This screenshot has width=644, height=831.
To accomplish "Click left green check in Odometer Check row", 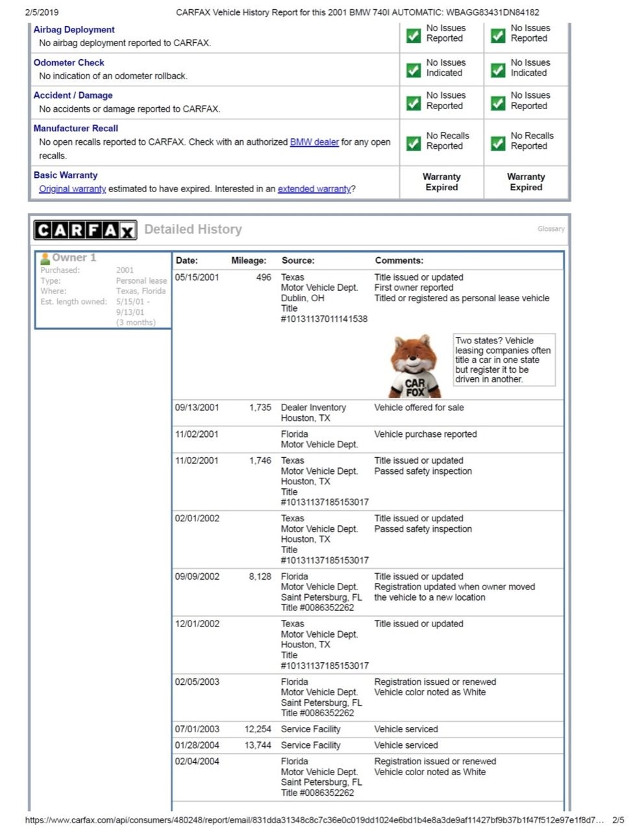I will [x=414, y=69].
